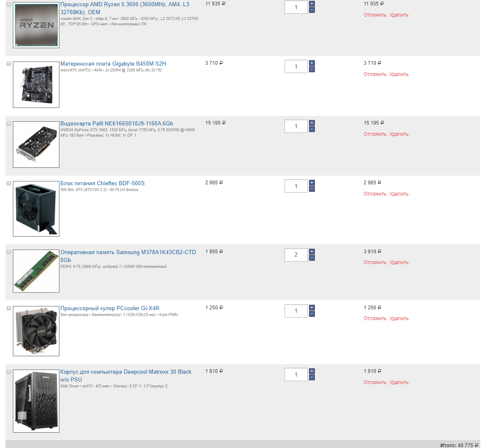Click Отложить for Deepcool case
The image size is (486, 448).
pyautogui.click(x=375, y=382)
